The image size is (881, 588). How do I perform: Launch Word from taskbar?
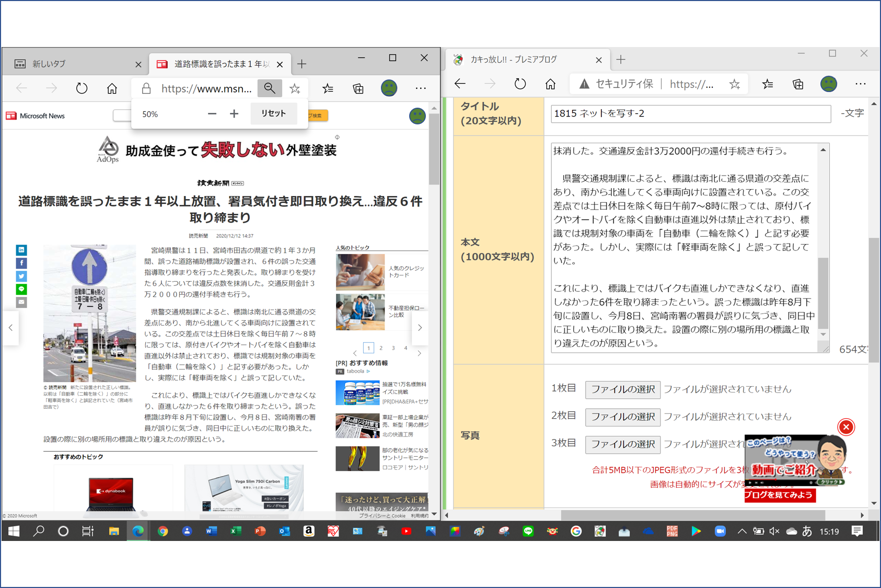(x=211, y=532)
